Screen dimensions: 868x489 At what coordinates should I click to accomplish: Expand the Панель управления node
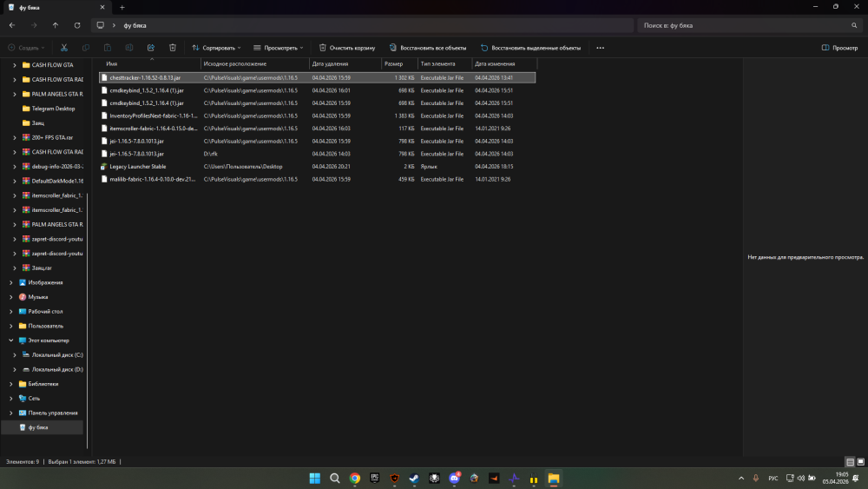click(11, 413)
